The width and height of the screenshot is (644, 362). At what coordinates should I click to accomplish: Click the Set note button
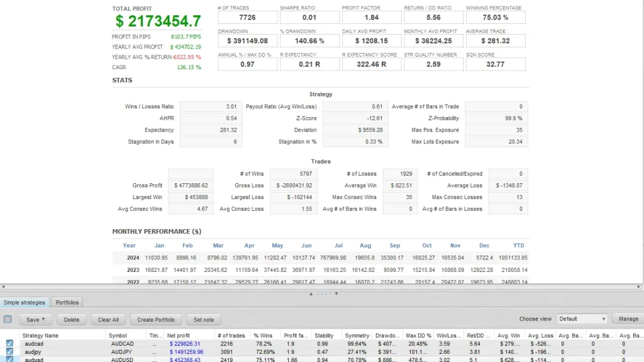pos(204,319)
